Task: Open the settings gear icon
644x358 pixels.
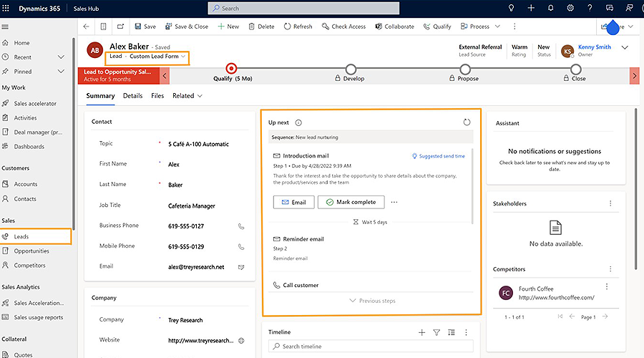Action: [x=570, y=8]
